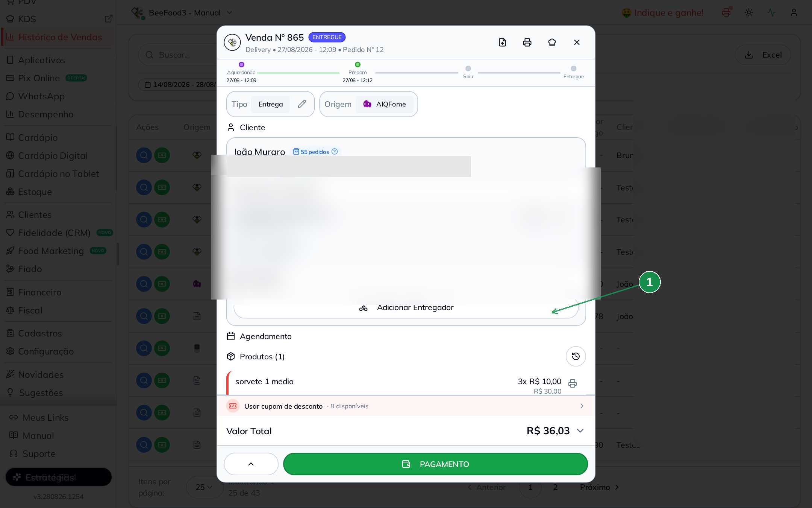The width and height of the screenshot is (812, 508).
Task: Edit the delivery type with pencil icon
Action: [x=302, y=104]
